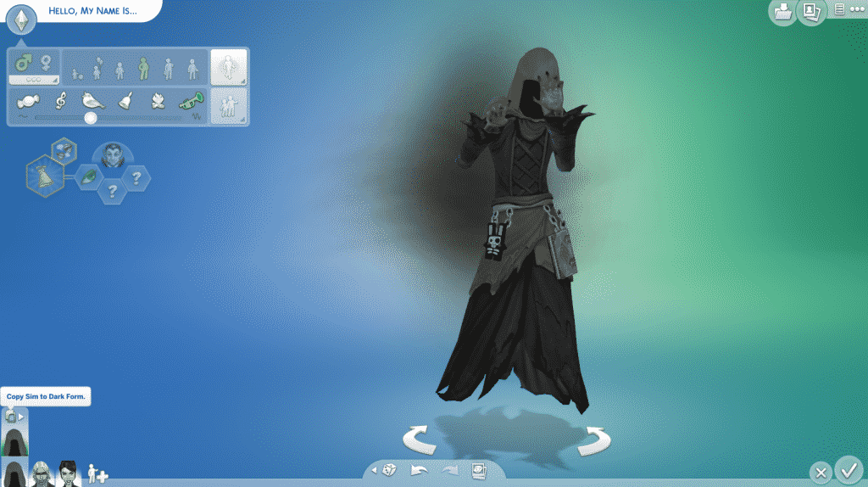Add a new Sim to household
The height and width of the screenshot is (487, 868).
[x=97, y=473]
